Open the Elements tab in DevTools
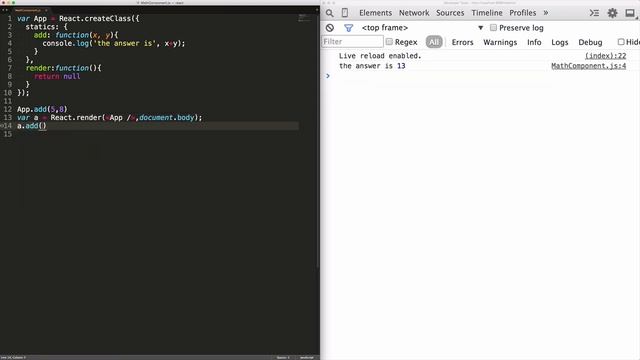Image resolution: width=640 pixels, height=360 pixels. [x=376, y=13]
